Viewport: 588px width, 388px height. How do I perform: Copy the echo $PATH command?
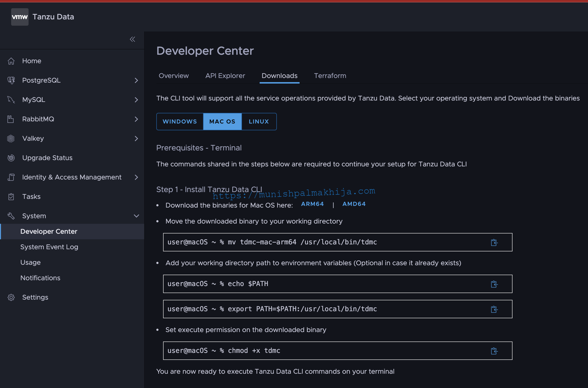tap(494, 284)
